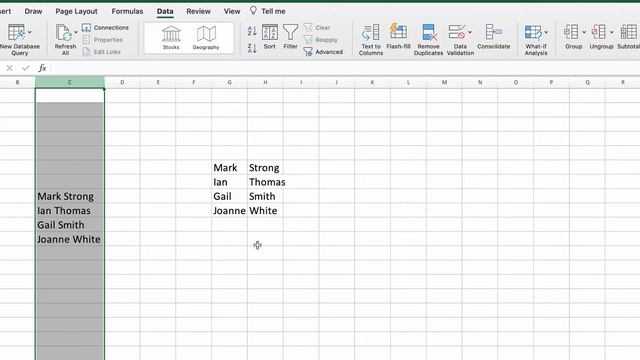Open Connections dialog

(105, 27)
